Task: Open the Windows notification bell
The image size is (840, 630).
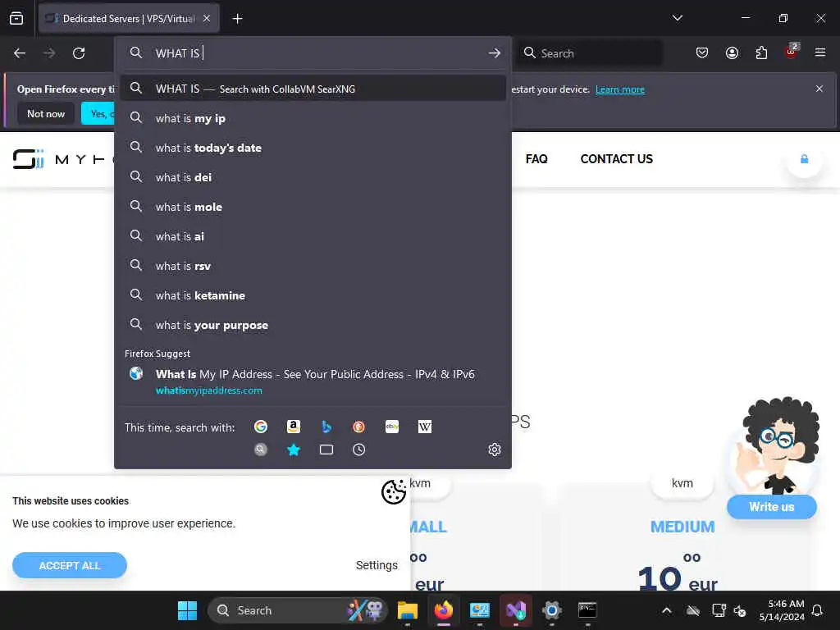Action: tap(817, 610)
